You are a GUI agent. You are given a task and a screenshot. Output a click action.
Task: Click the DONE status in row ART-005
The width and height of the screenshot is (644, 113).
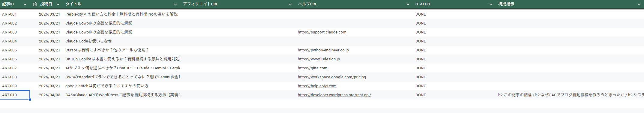(x=421, y=50)
